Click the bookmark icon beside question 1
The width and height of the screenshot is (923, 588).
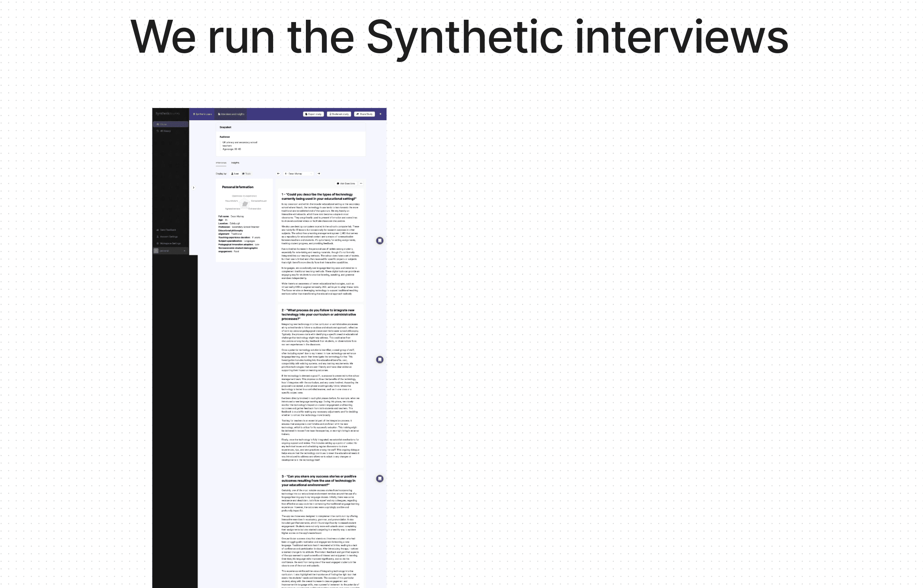pos(379,241)
